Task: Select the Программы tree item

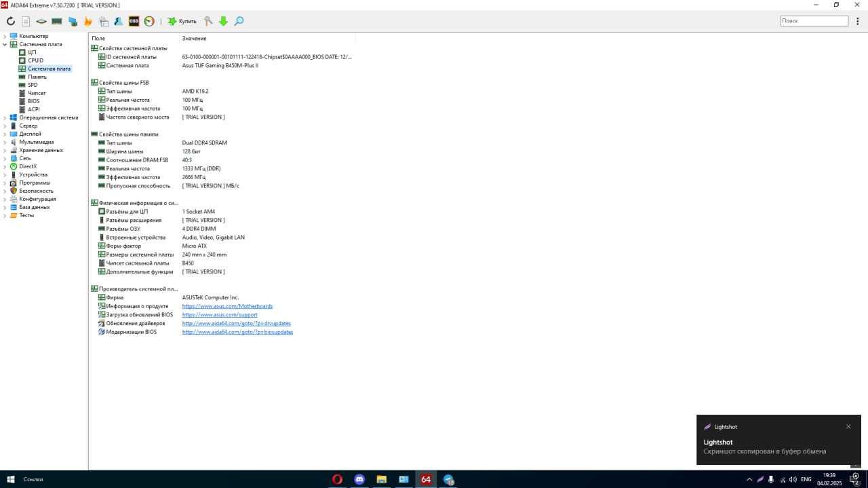Action: (35, 183)
